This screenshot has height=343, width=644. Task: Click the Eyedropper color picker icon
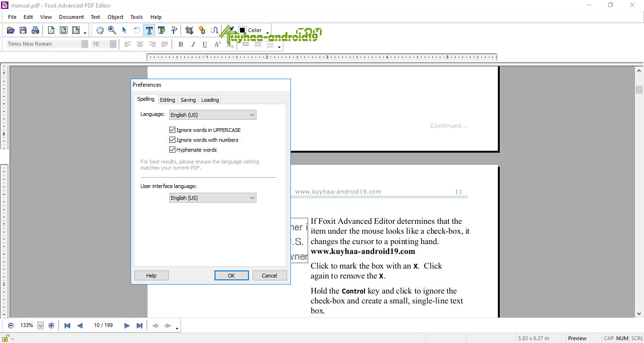231,30
